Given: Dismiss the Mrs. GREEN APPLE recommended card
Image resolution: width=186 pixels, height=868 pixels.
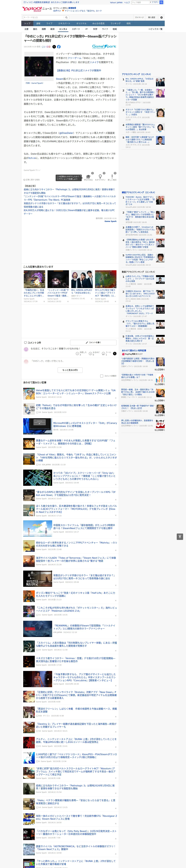Looking at the screenshot, I should tap(92, 299).
